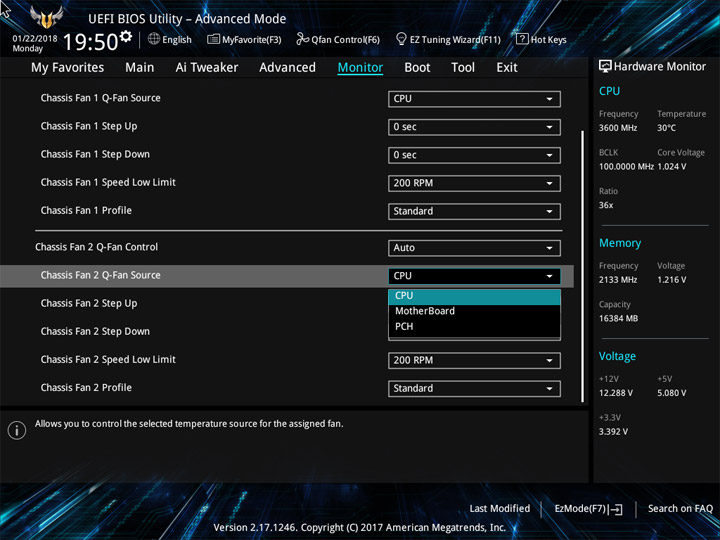The height and width of the screenshot is (540, 720).
Task: Open Qfan Control(F6) fan icon
Action: click(302, 39)
